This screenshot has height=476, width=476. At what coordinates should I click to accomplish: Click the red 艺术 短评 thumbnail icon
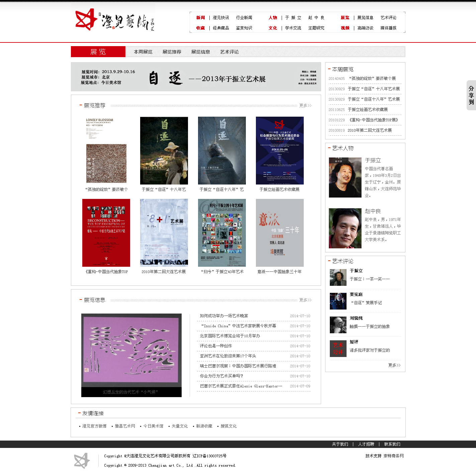[x=338, y=349]
